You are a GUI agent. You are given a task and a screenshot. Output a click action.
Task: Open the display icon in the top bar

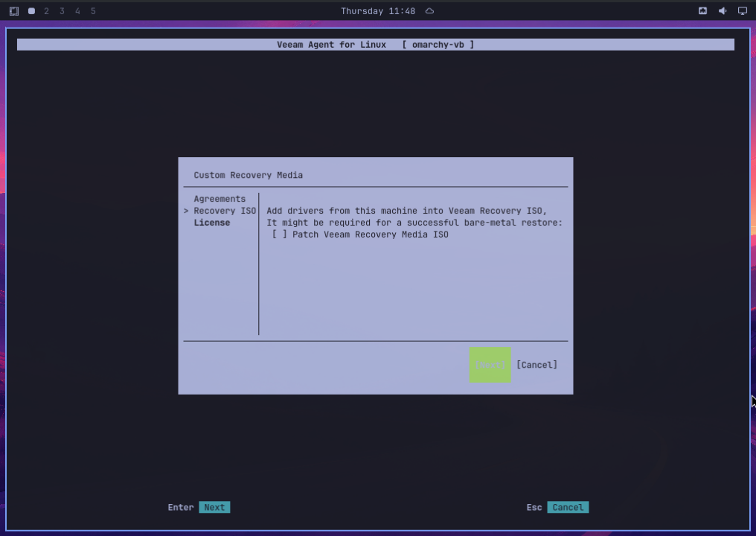coord(743,11)
